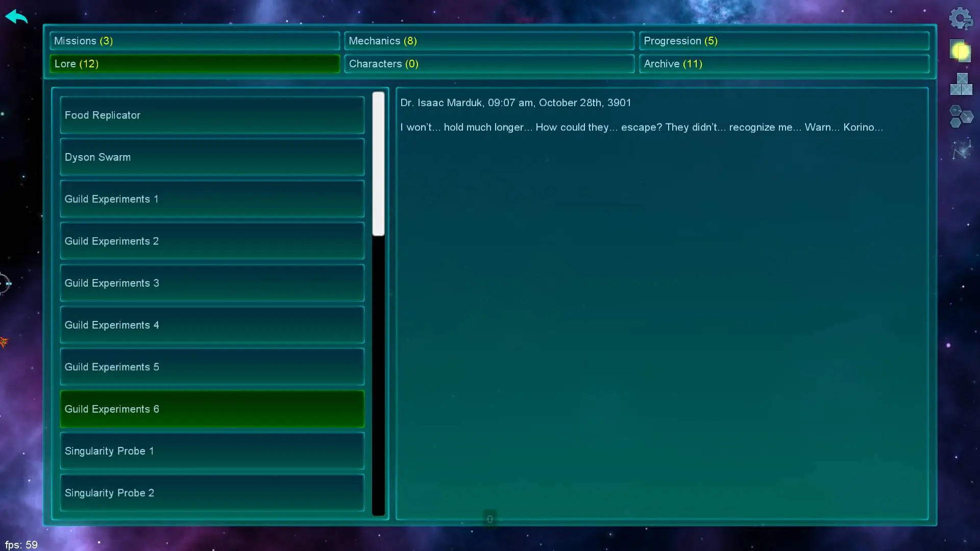
Task: Click the hexagon modules icon
Action: (961, 117)
